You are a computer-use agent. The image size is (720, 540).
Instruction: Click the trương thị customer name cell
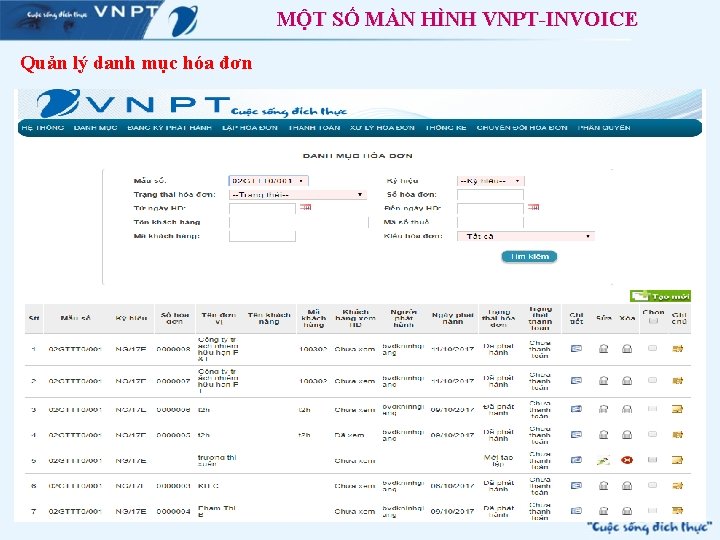tap(217, 460)
